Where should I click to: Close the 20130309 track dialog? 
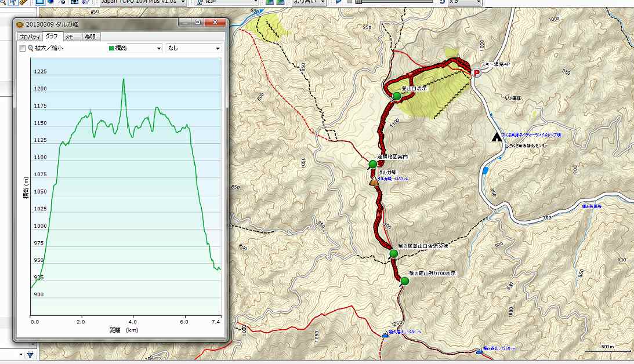215,23
